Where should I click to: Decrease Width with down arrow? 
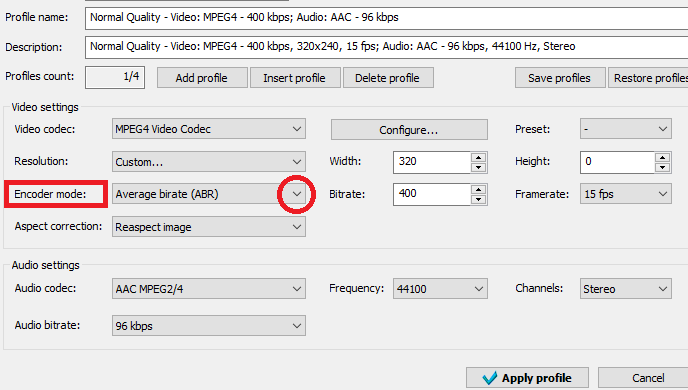[x=479, y=168]
